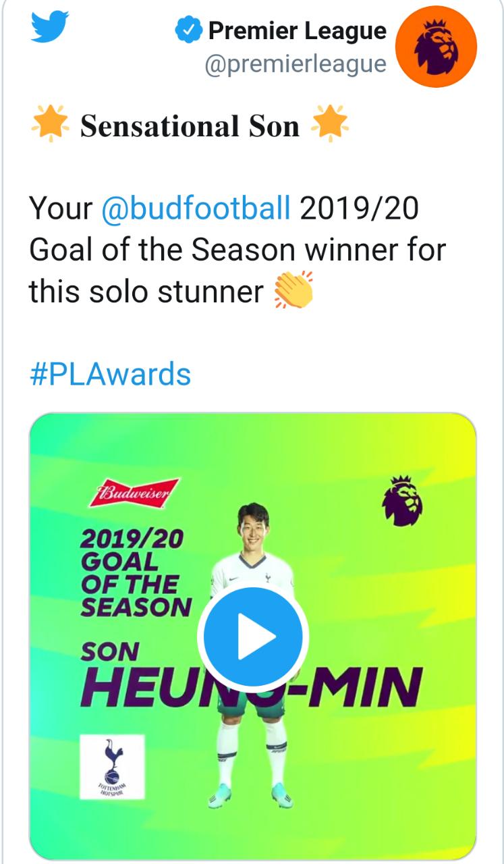This screenshot has height=864, width=504.
Task: Click the player's face in the video thumbnail
Action: [253, 528]
